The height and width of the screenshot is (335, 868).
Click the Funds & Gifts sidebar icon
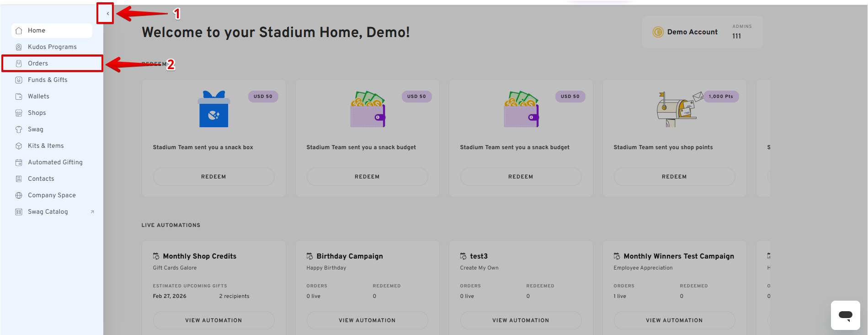tap(19, 80)
